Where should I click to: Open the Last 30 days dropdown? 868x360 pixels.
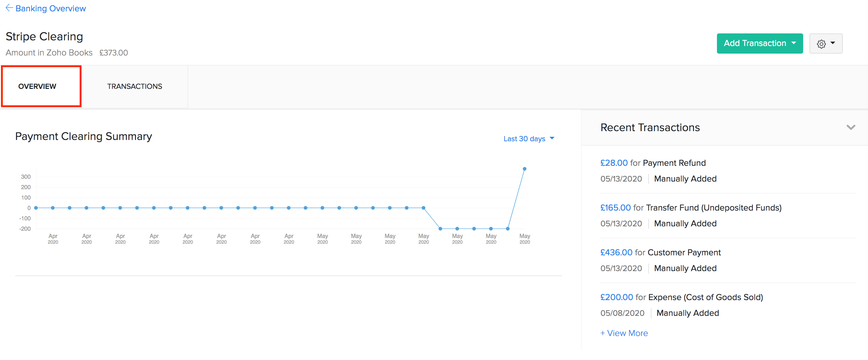tap(528, 139)
